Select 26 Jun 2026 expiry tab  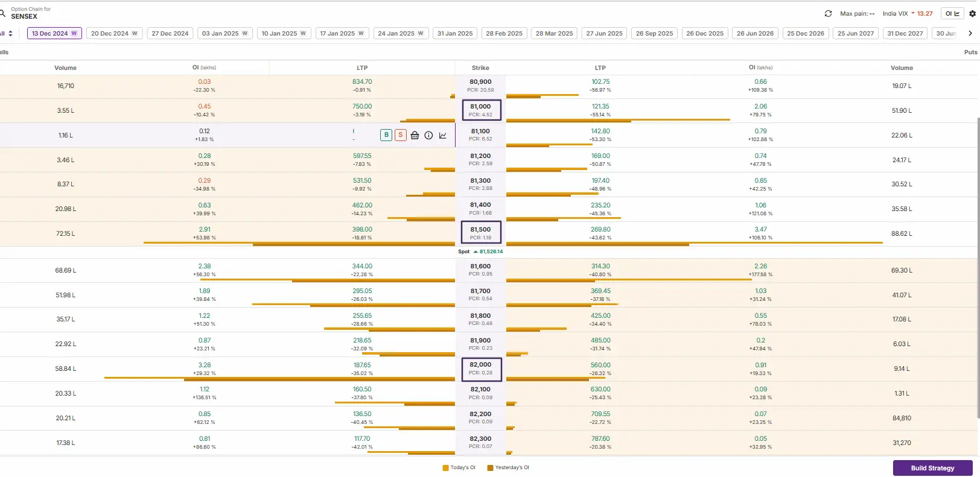[755, 33]
